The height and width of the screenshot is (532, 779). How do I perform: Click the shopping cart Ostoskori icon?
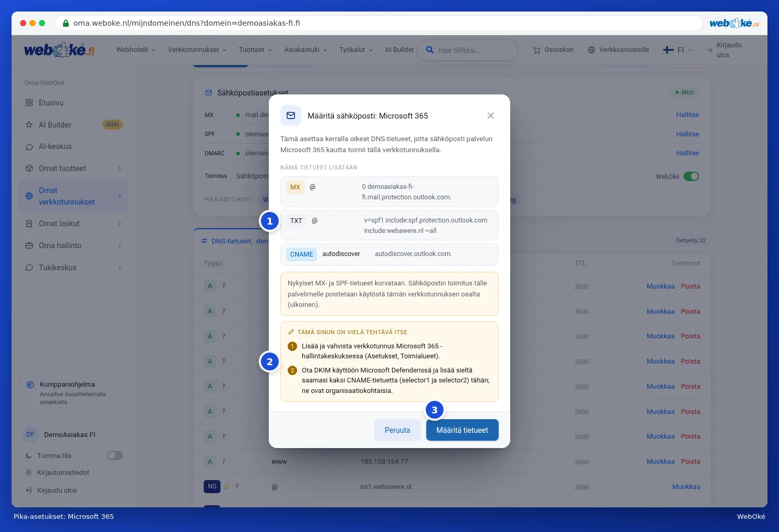click(536, 50)
